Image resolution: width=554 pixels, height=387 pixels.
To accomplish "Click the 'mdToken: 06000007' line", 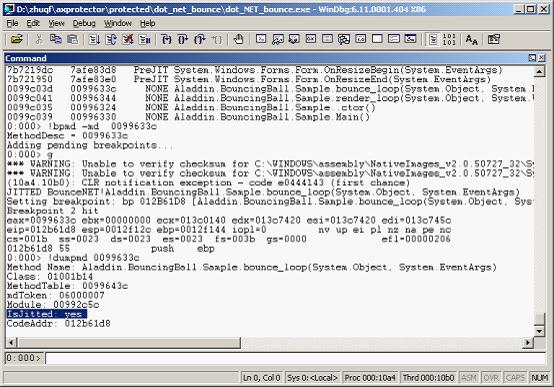I will (x=55, y=295).
